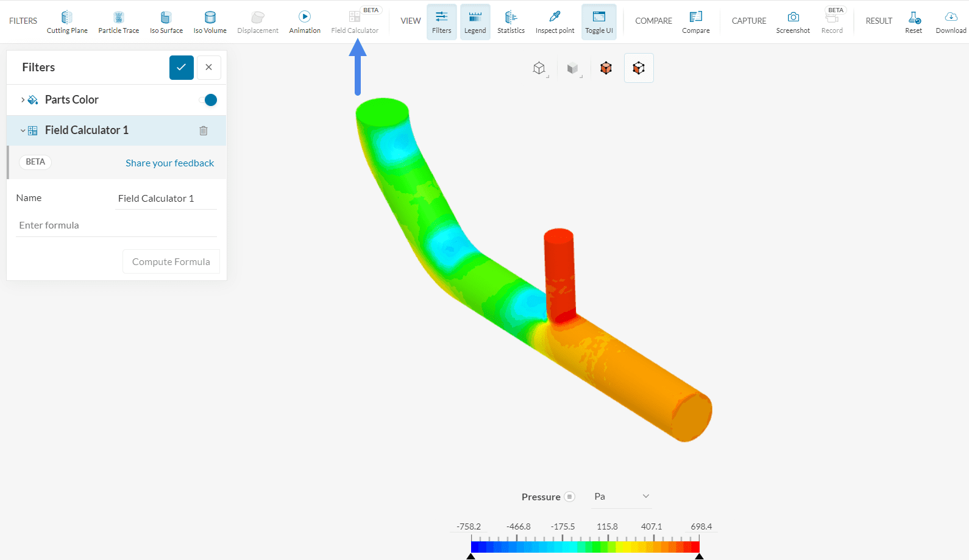Image resolution: width=969 pixels, height=560 pixels.
Task: Activate the Inspect point tool
Action: [555, 22]
